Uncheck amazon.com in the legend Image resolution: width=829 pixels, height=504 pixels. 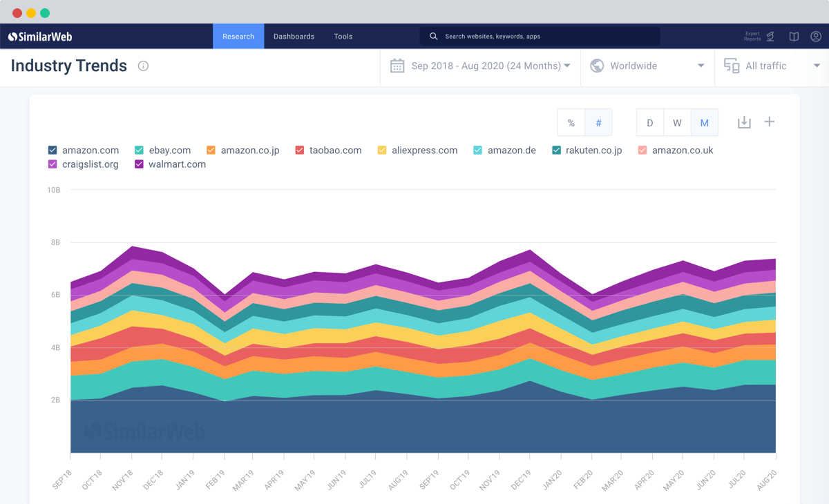click(53, 150)
